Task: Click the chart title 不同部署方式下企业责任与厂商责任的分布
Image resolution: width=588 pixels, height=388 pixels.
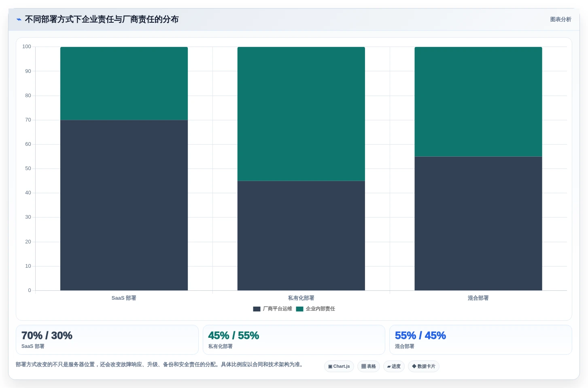Action: click(x=102, y=19)
